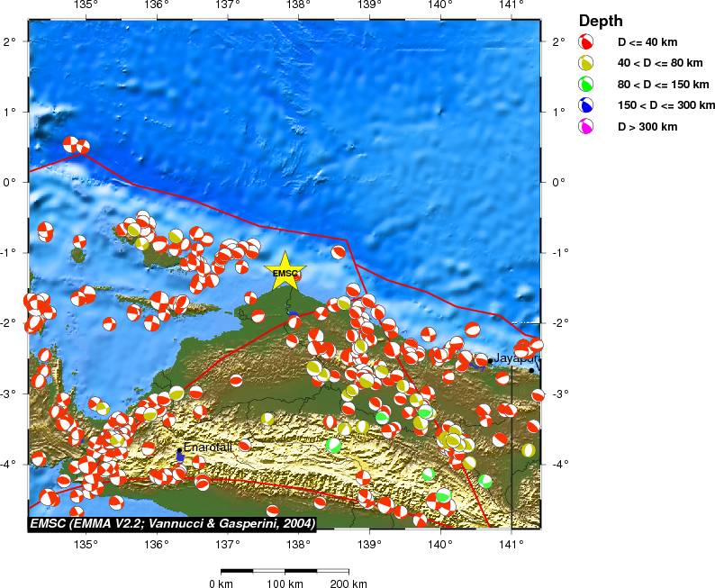Click the red beachball legend icon
This screenshot has height=588, width=715.
pos(586,41)
